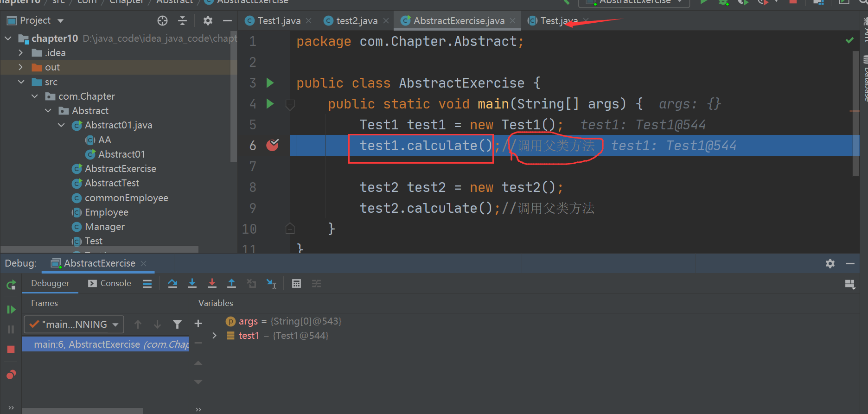Screen dimensions: 868x414
Task: Open Evaluate Expression calculator icon
Action: click(x=297, y=284)
